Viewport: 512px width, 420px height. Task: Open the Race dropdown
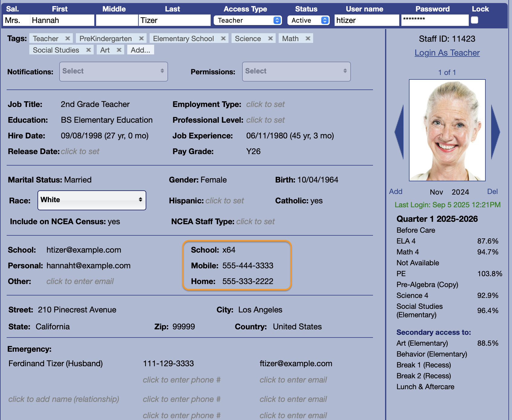tap(92, 200)
